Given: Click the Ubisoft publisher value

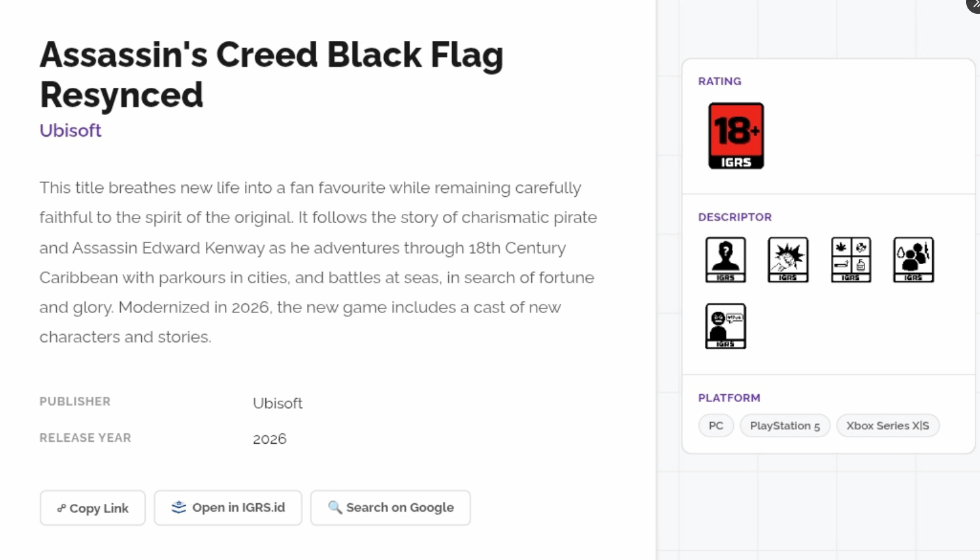Looking at the screenshot, I should [x=277, y=403].
